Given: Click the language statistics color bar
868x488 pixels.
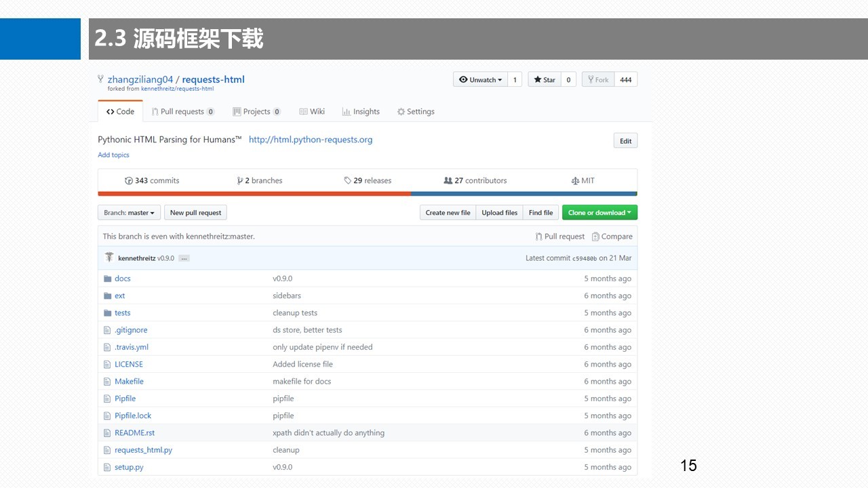Looking at the screenshot, I should point(368,193).
